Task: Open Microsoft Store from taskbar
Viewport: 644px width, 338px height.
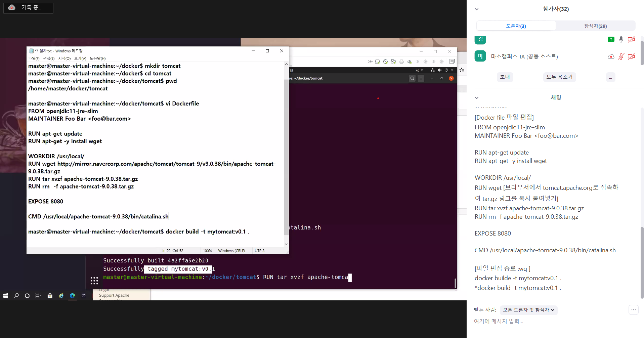Action: click(50, 296)
